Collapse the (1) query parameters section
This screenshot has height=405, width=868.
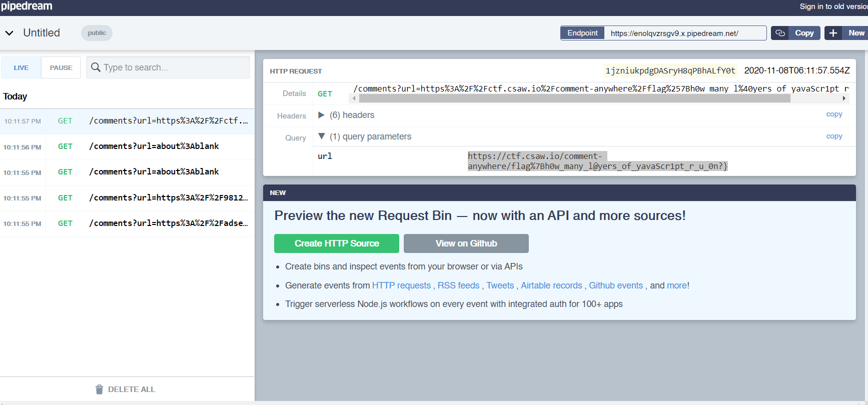[x=322, y=136]
